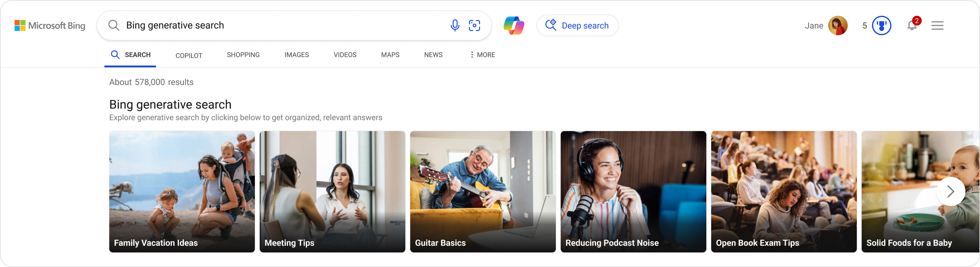980x267 pixels.
Task: Expand the MORE tabs menu
Action: [482, 55]
